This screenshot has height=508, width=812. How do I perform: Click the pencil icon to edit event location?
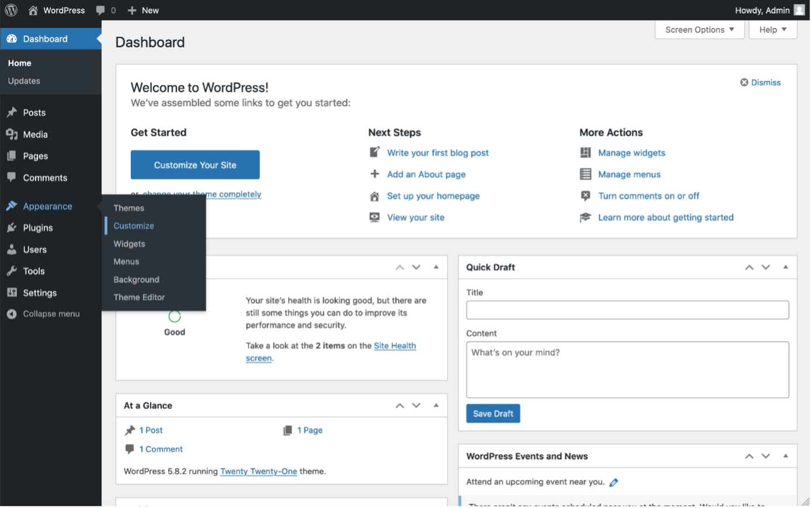(613, 482)
